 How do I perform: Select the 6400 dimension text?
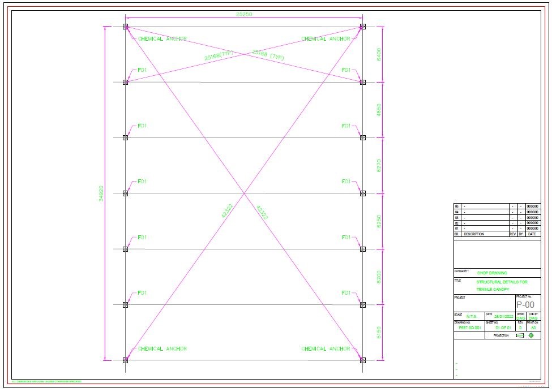pos(379,54)
